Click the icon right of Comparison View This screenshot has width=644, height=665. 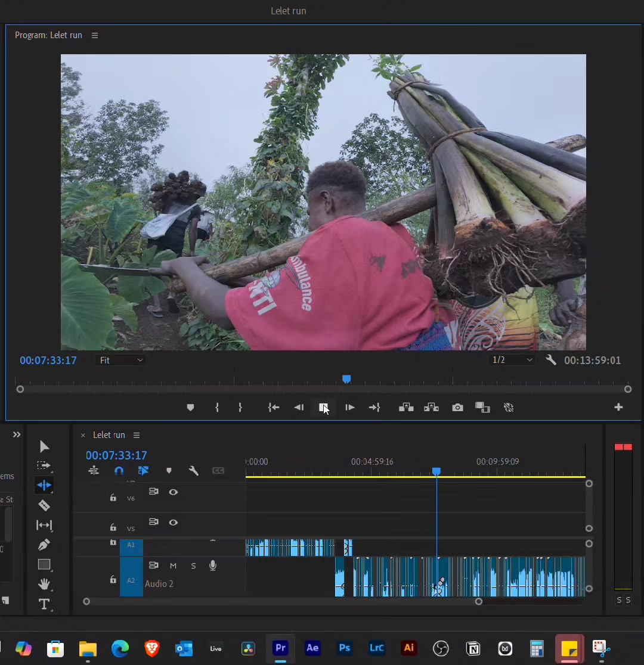pos(509,408)
